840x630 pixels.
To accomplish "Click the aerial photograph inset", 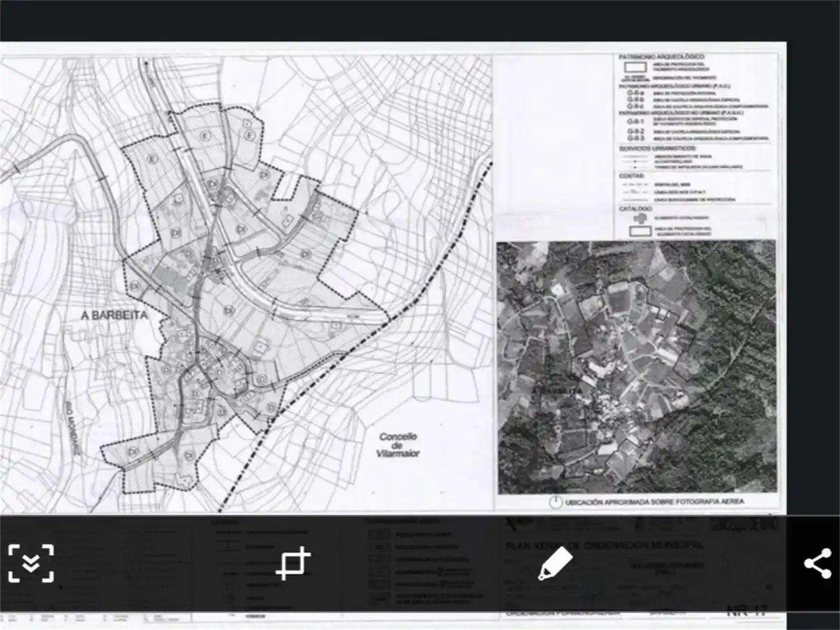I will click(636, 367).
